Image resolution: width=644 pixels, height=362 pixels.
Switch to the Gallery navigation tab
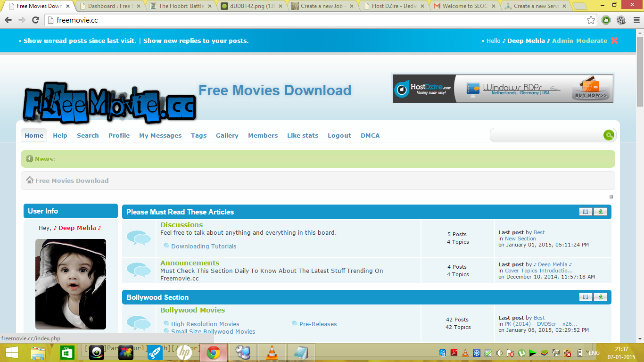(x=227, y=135)
